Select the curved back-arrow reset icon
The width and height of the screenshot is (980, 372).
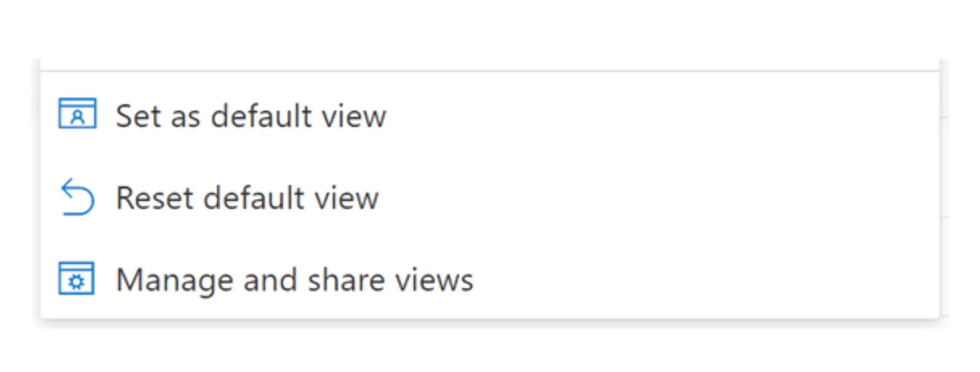tap(78, 197)
